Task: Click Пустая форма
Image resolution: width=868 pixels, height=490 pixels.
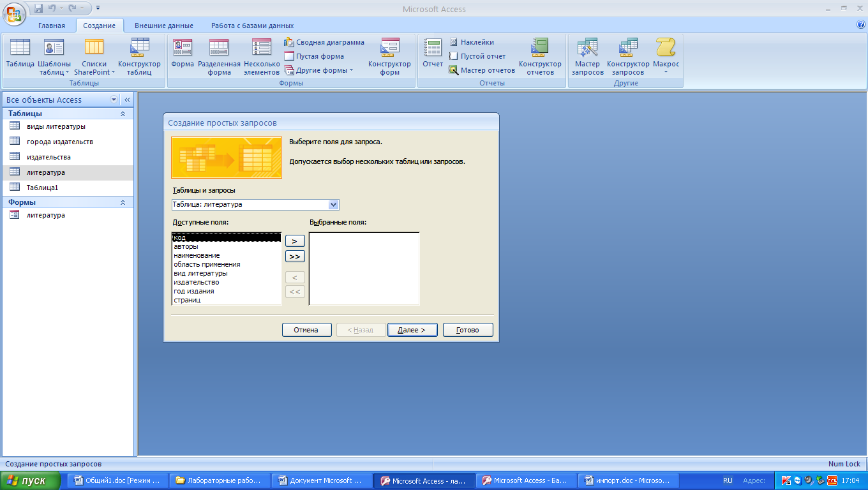Action: [314, 56]
